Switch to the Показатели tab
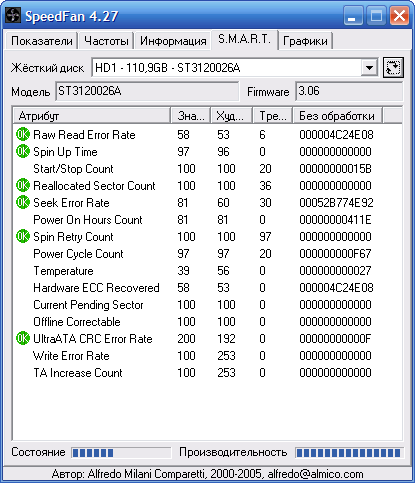The width and height of the screenshot is (415, 483). point(41,41)
